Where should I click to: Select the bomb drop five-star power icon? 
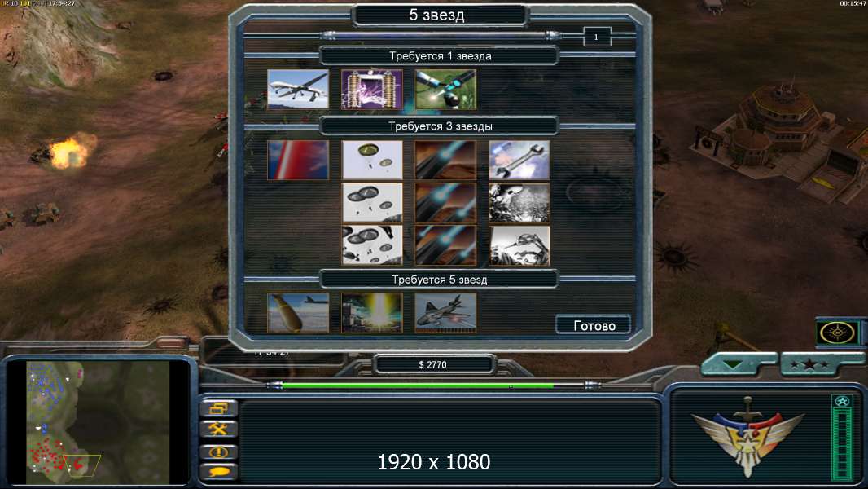pos(298,313)
